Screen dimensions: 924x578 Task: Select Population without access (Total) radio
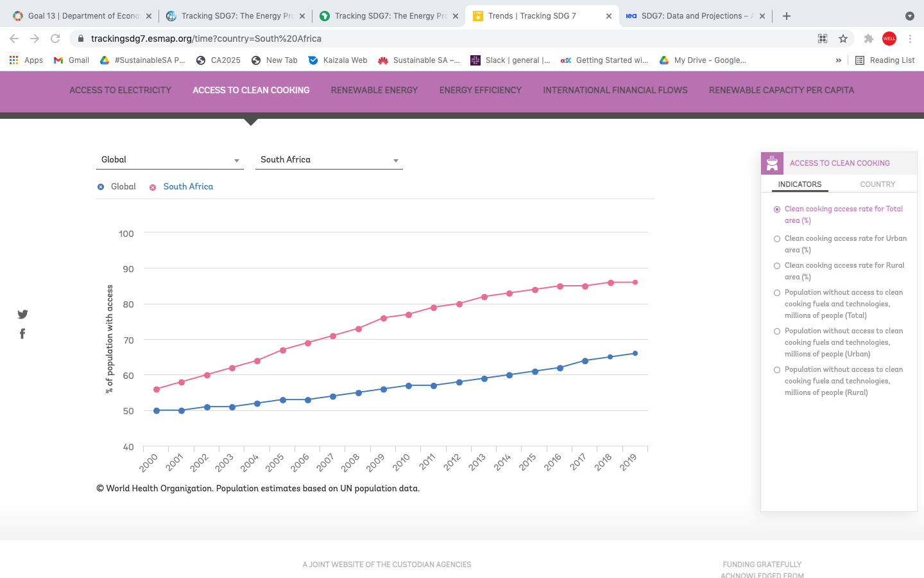pos(777,293)
